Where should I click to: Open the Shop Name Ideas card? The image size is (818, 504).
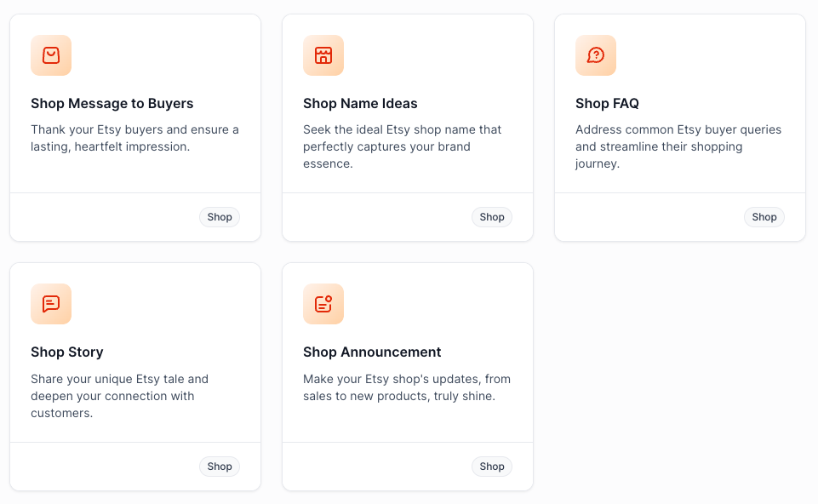coord(407,128)
